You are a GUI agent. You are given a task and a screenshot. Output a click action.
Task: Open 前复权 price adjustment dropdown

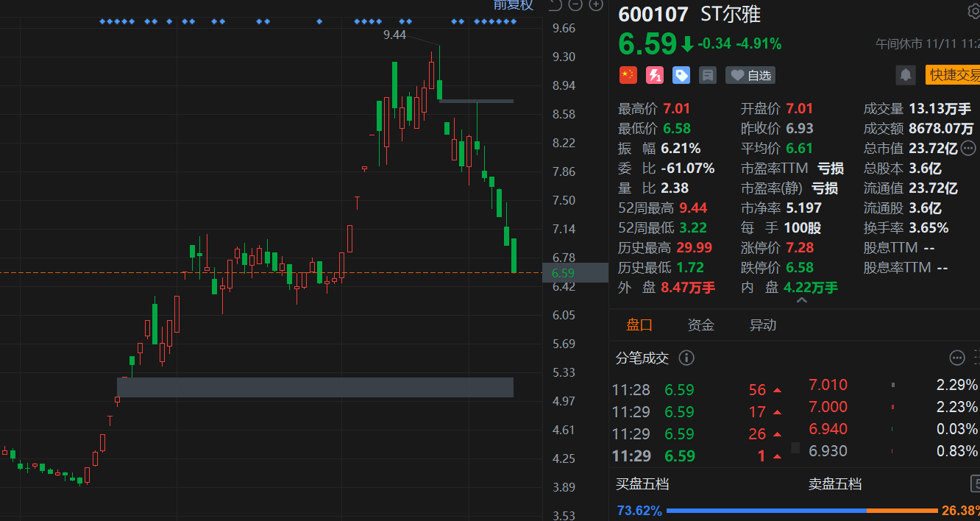point(513,5)
